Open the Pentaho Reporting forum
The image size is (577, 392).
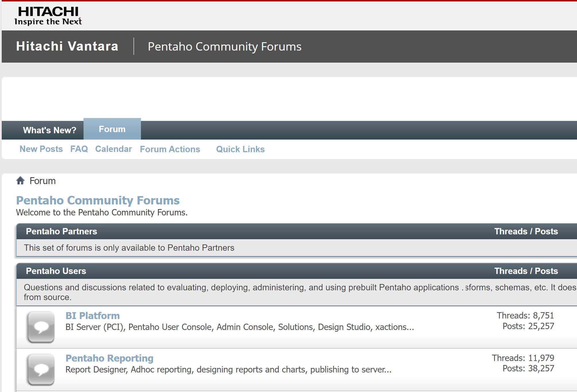pyautogui.click(x=109, y=358)
